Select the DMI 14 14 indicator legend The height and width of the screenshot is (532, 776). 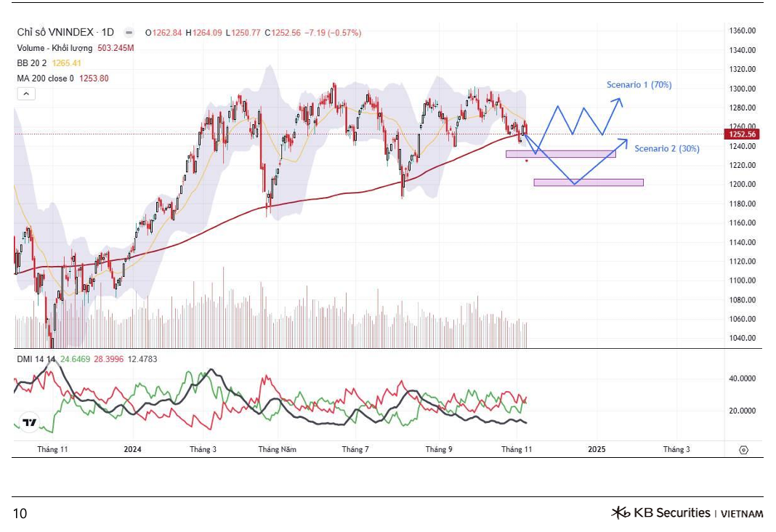pos(36,359)
